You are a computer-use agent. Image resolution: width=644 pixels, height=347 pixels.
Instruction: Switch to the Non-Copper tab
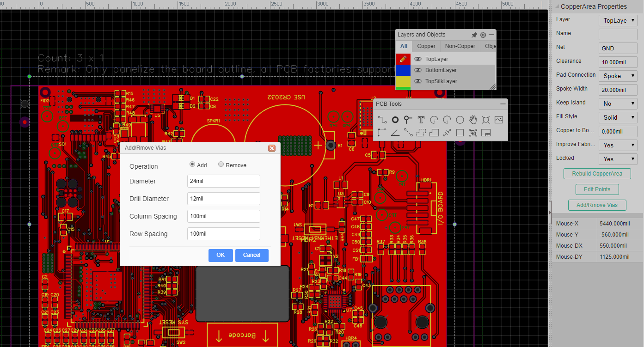pos(460,46)
